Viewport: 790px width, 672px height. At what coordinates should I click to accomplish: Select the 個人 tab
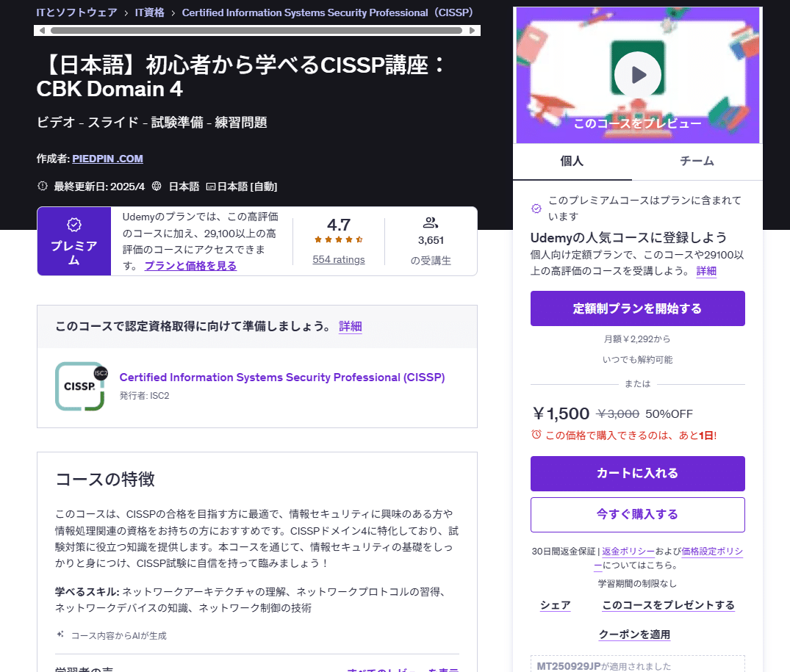point(572,161)
